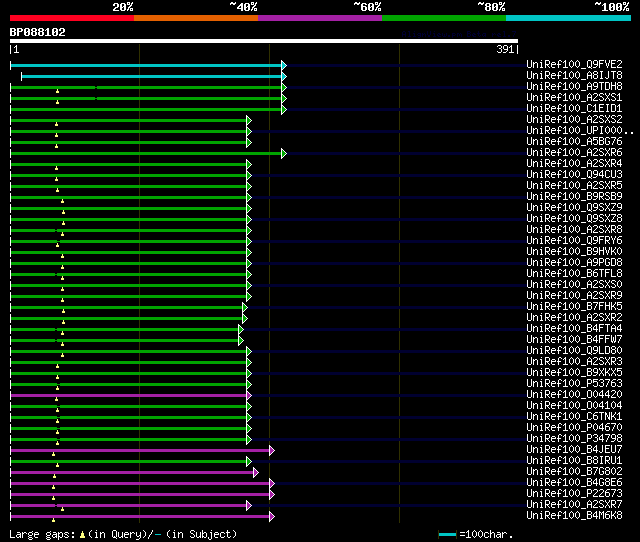The image size is (640, 542).
Task: Open the UniRef100_Q9SXZ9 entry
Action: tap(574, 208)
